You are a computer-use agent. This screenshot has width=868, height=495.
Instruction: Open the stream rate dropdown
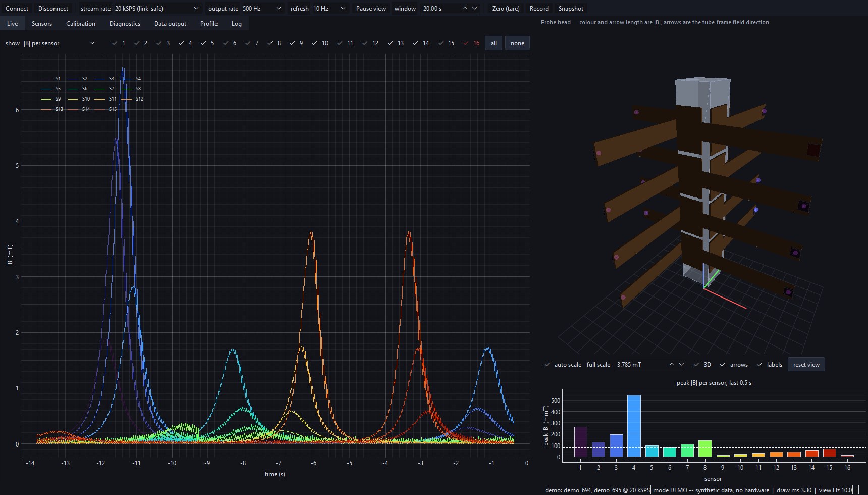tap(156, 9)
